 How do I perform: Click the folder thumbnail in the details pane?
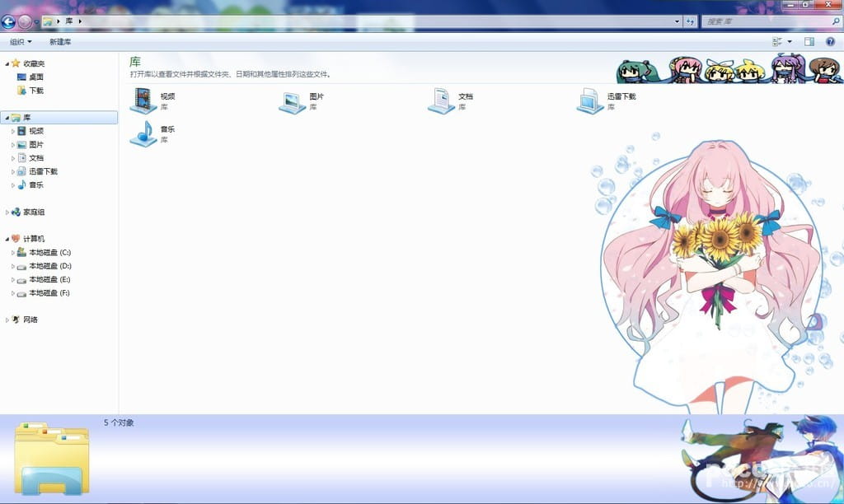pos(52,458)
